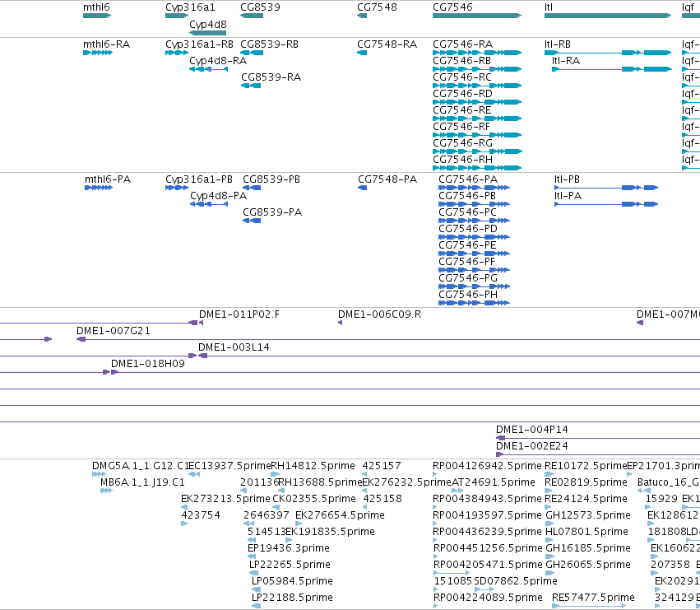
Task: Select protein CG8539-PB
Action: tap(252, 188)
